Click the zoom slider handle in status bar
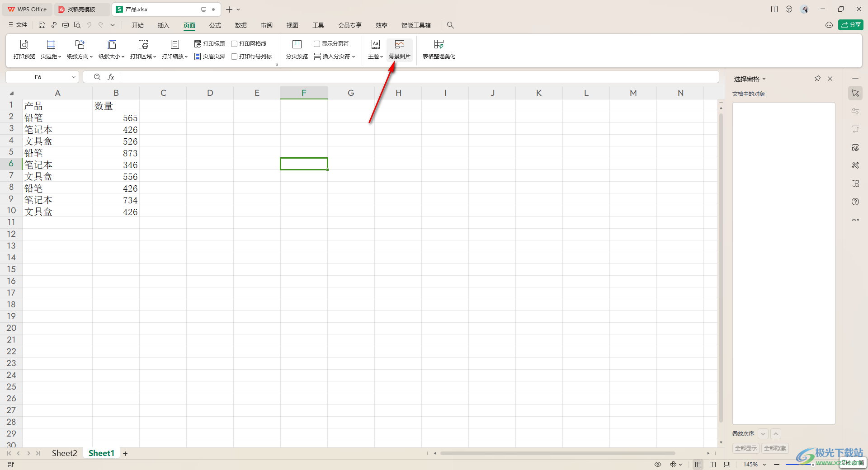The image size is (868, 470). click(x=813, y=465)
